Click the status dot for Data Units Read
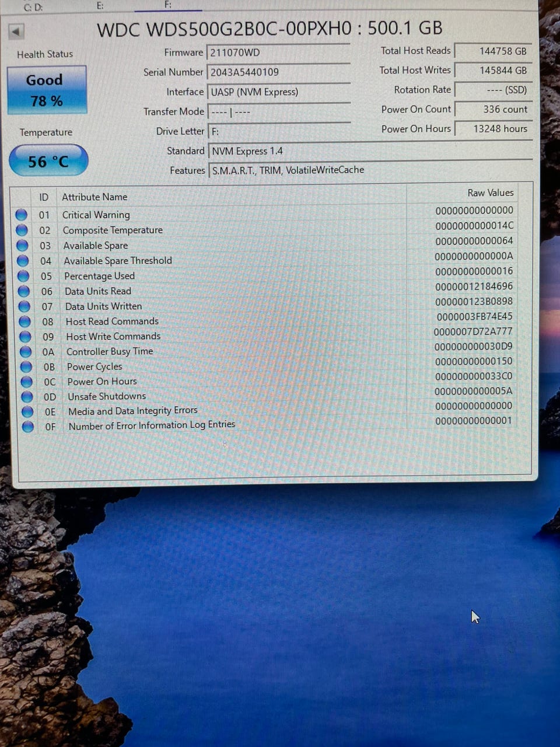 pyautogui.click(x=24, y=291)
